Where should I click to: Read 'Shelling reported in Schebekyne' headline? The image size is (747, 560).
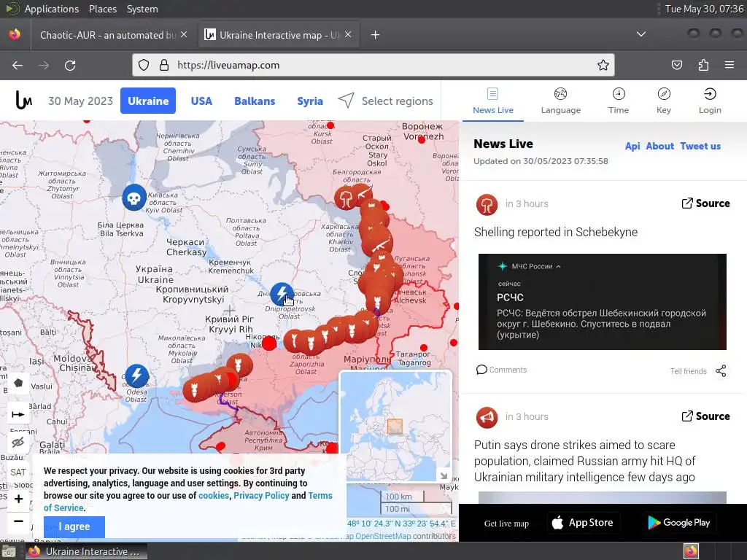555,232
